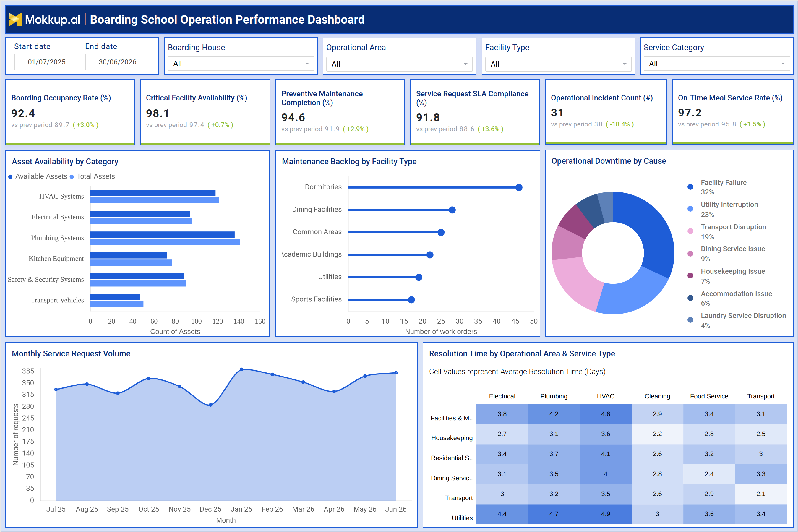Screen dimensions: 798x532
Task: Click the -18.4% incident change value
Action: 619,124
